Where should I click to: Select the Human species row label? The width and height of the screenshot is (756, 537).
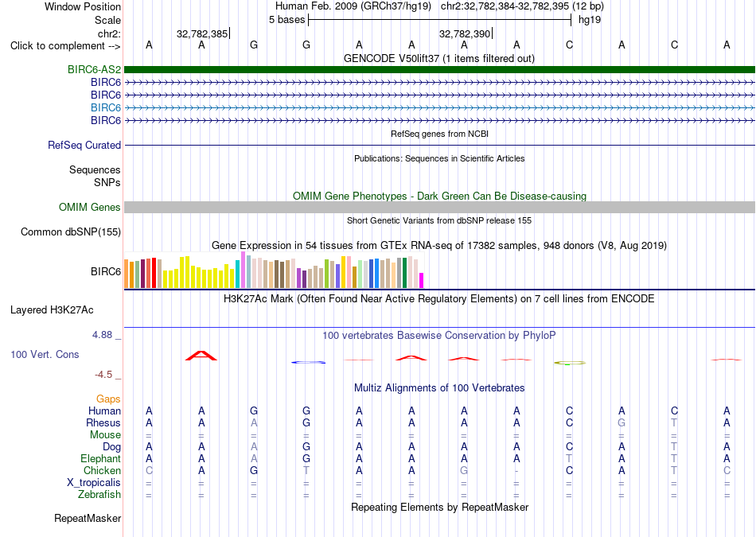[x=104, y=411]
